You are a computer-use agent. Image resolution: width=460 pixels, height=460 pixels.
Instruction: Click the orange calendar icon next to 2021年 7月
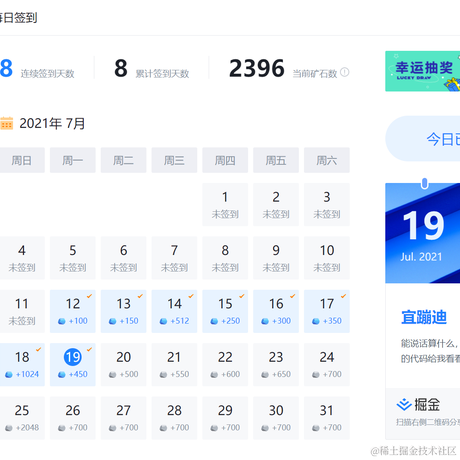coord(6,123)
